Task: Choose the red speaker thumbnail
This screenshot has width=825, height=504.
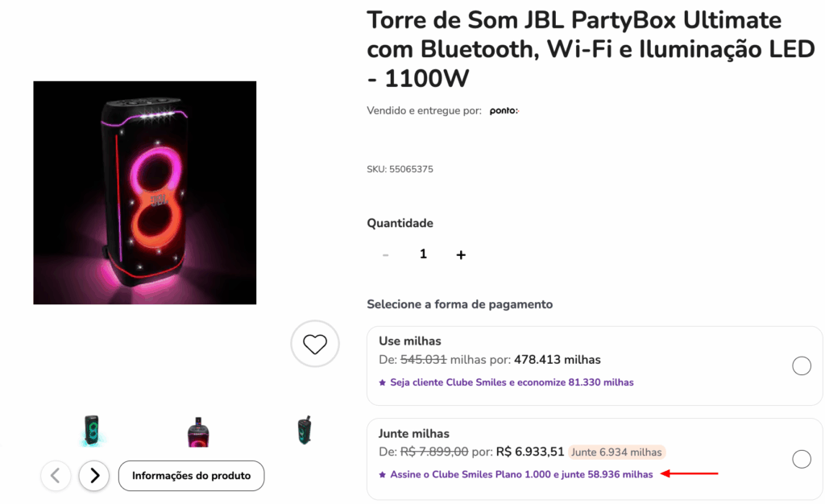Action: click(198, 429)
